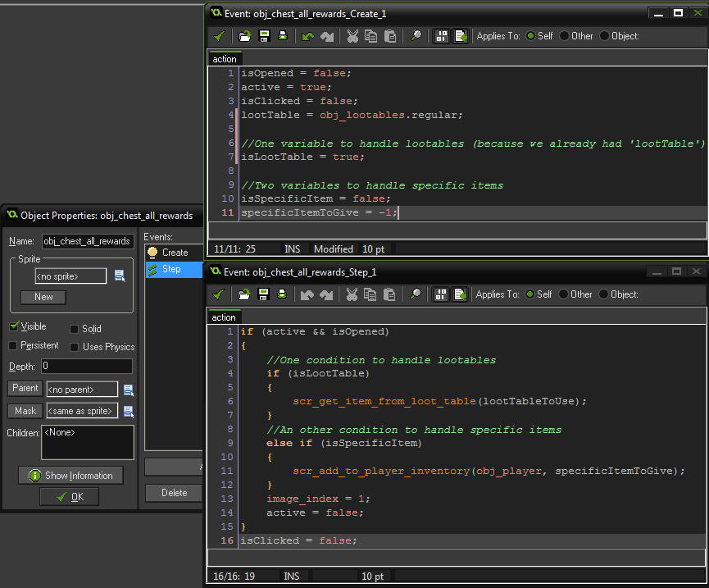Cut selection in Step_1 editor toolbar
Screen dimensions: 709x588
(352, 294)
